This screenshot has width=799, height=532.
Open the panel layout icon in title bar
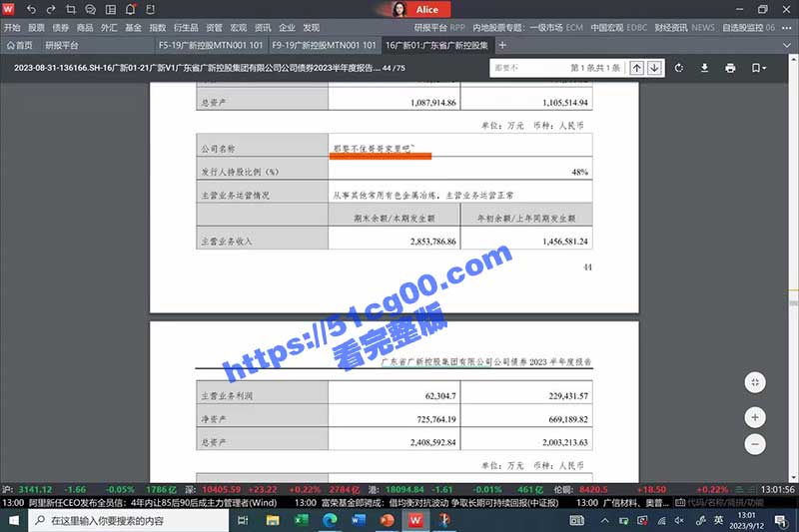tap(111, 9)
